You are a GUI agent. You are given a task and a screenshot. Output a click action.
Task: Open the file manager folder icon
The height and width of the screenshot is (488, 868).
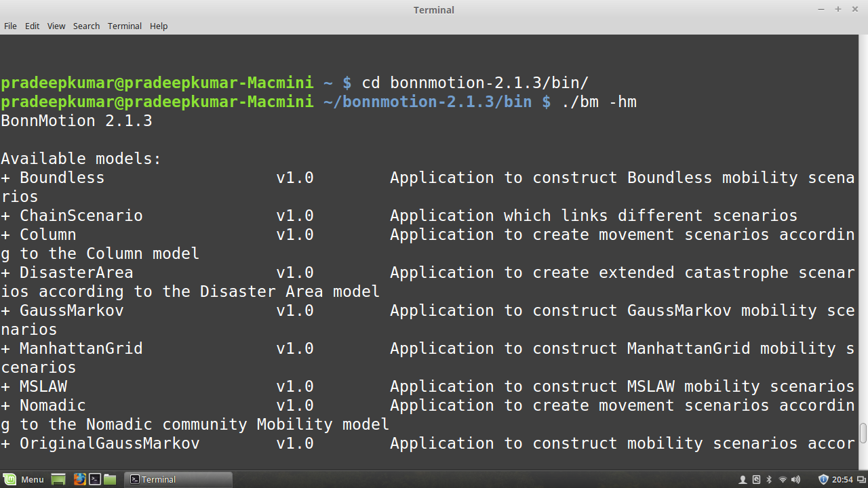pyautogui.click(x=110, y=479)
